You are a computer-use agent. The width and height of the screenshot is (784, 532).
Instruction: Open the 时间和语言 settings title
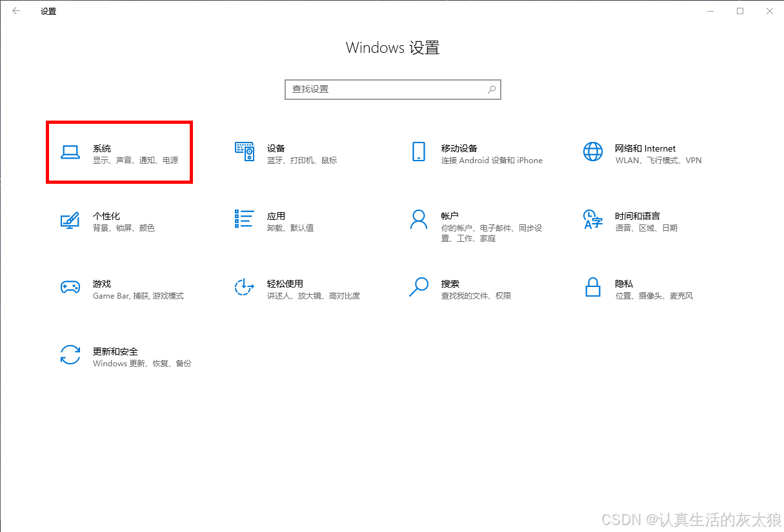(638, 216)
